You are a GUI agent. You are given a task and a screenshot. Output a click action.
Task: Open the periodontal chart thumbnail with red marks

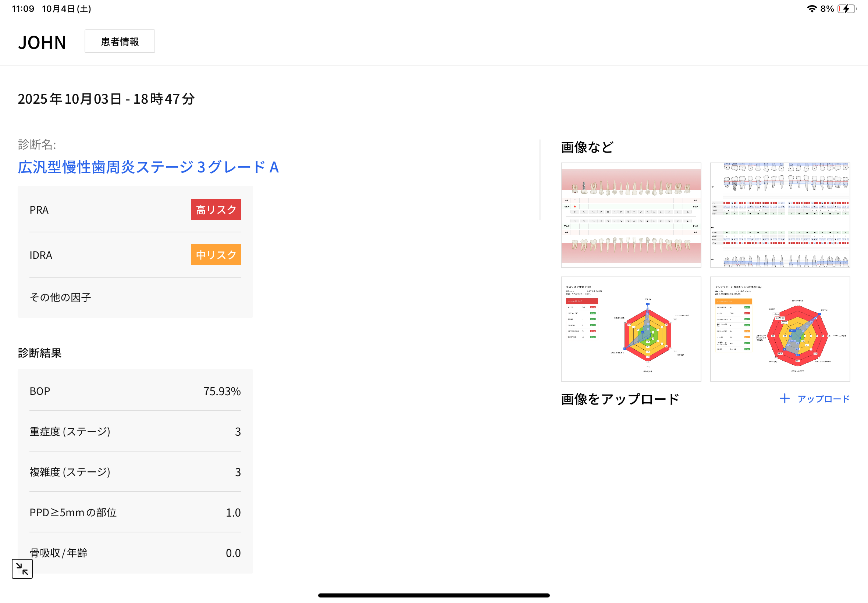coord(780,215)
